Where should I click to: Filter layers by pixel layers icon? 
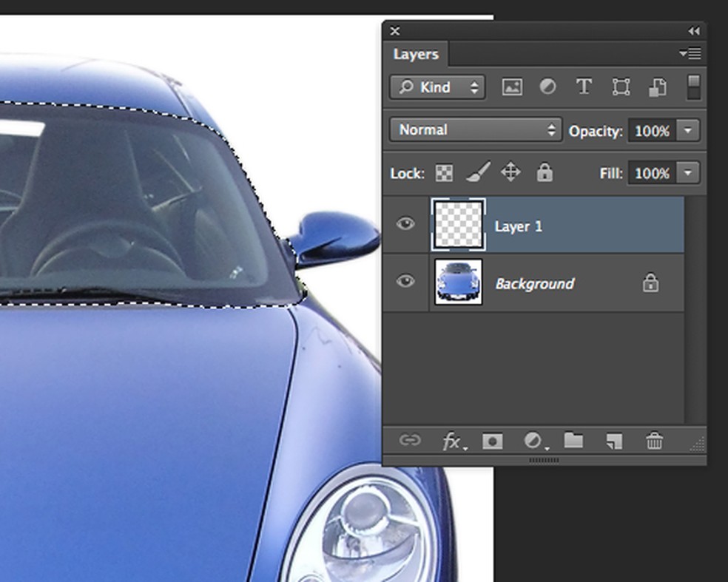[511, 87]
